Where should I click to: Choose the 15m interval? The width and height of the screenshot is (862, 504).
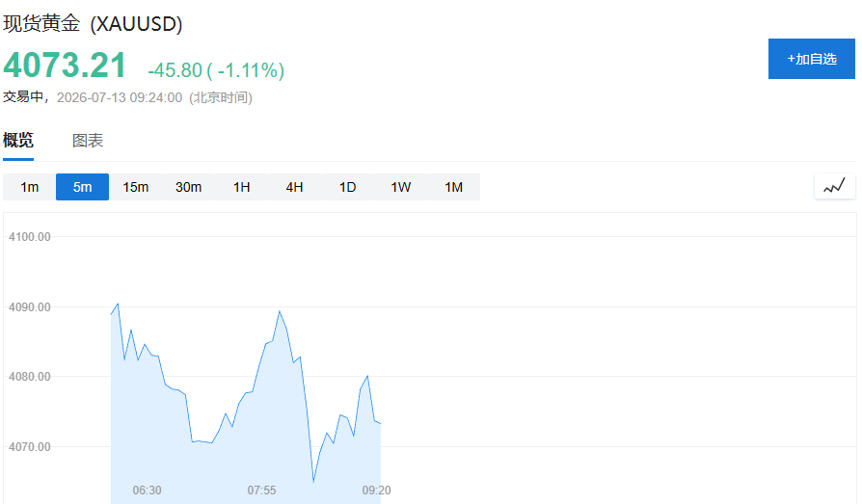(x=135, y=187)
